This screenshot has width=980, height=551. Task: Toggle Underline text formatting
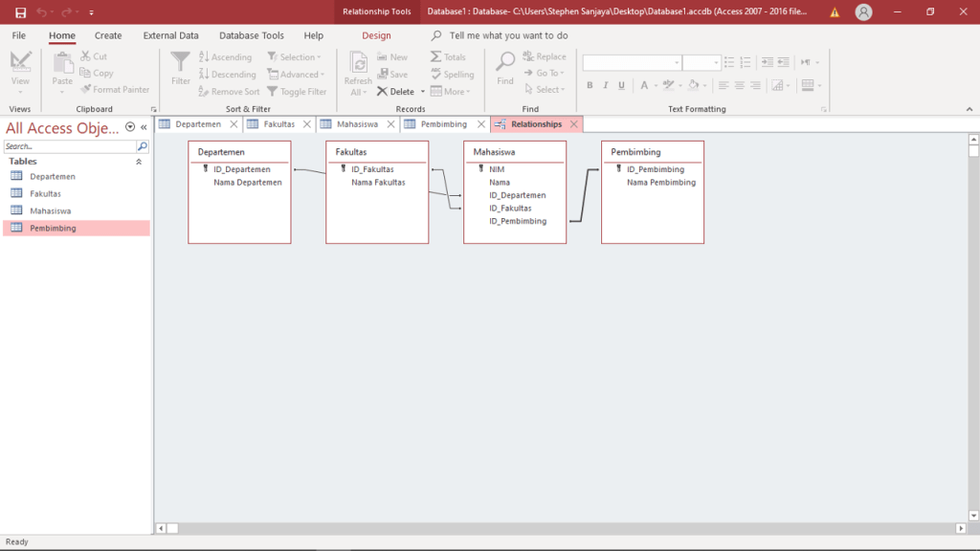(x=619, y=86)
